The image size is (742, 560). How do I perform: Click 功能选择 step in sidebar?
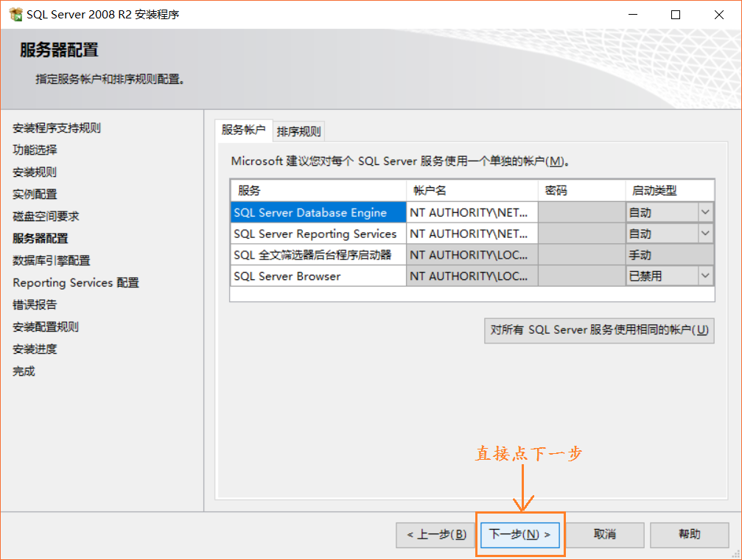pyautogui.click(x=35, y=150)
